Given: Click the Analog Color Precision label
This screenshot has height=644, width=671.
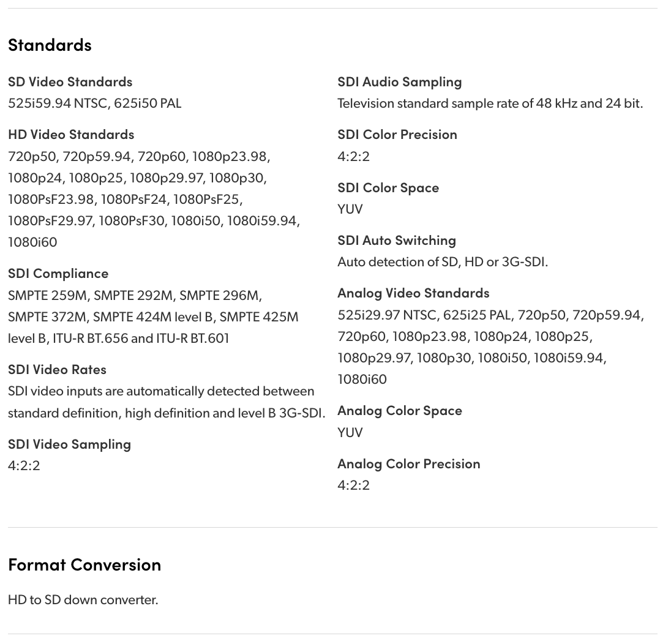Looking at the screenshot, I should tap(408, 463).
